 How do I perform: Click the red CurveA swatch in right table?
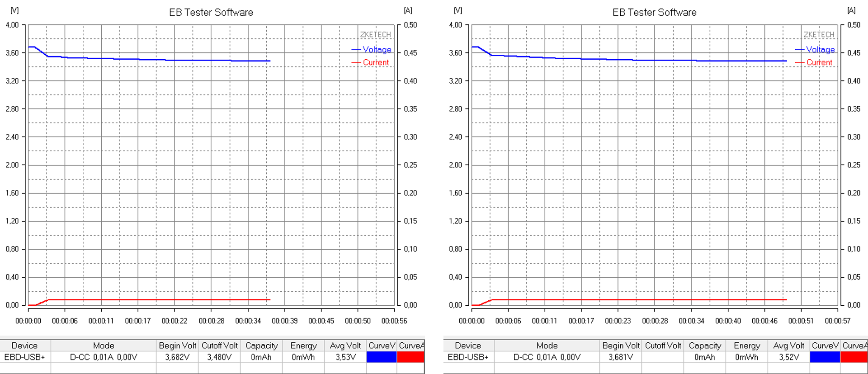[x=854, y=357]
